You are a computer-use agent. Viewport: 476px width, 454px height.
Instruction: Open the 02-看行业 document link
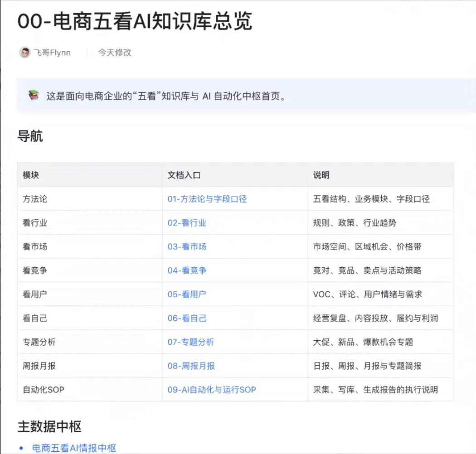(187, 223)
